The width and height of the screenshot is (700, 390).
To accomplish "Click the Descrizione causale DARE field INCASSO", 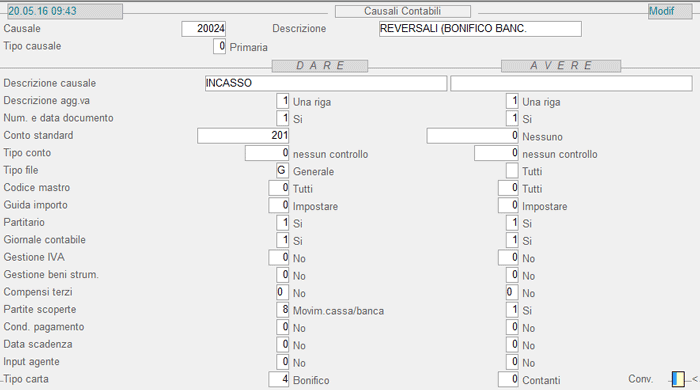I will point(326,83).
